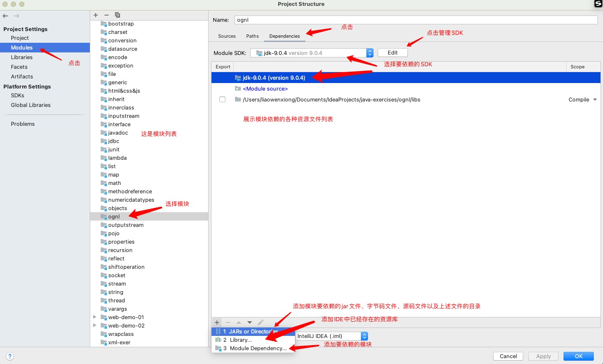Viewport: 603px width, 364px height.
Task: Toggle Export checkbox for ognl/libs
Action: click(222, 99)
